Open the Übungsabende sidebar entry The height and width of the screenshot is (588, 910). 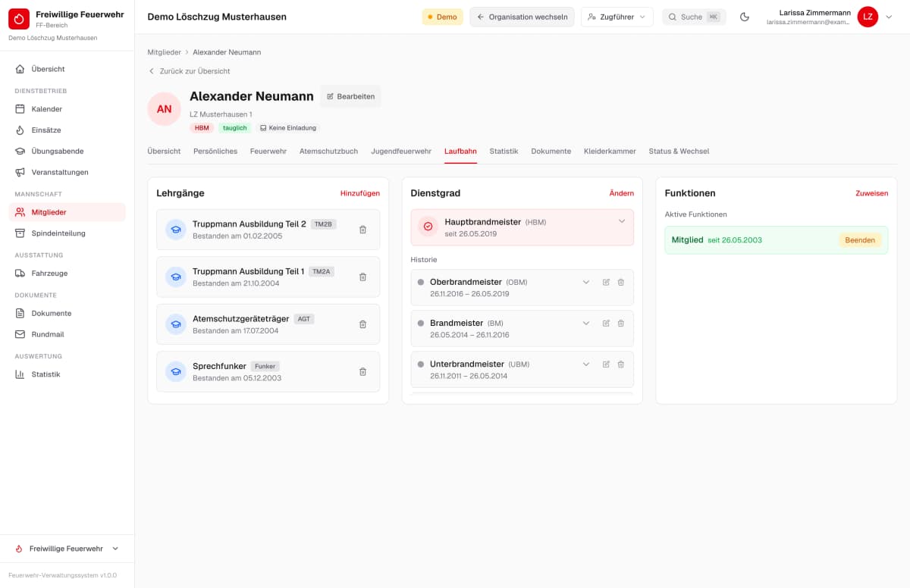pos(67,151)
